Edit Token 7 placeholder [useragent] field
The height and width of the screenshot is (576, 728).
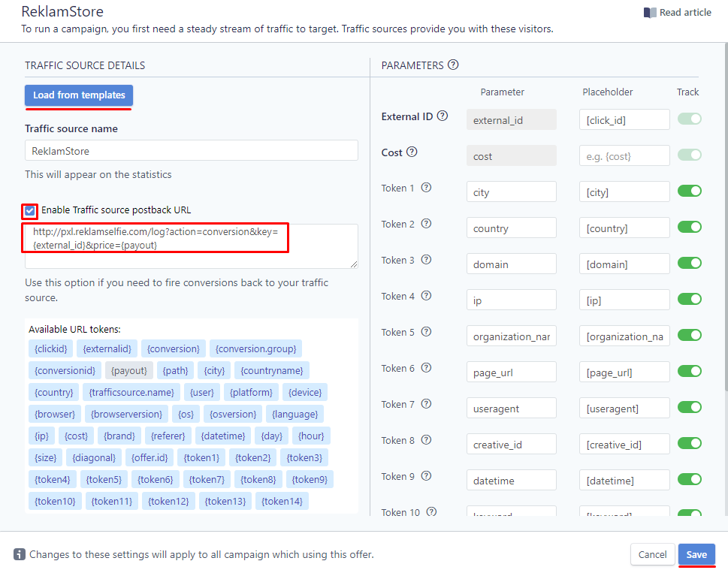tap(624, 408)
